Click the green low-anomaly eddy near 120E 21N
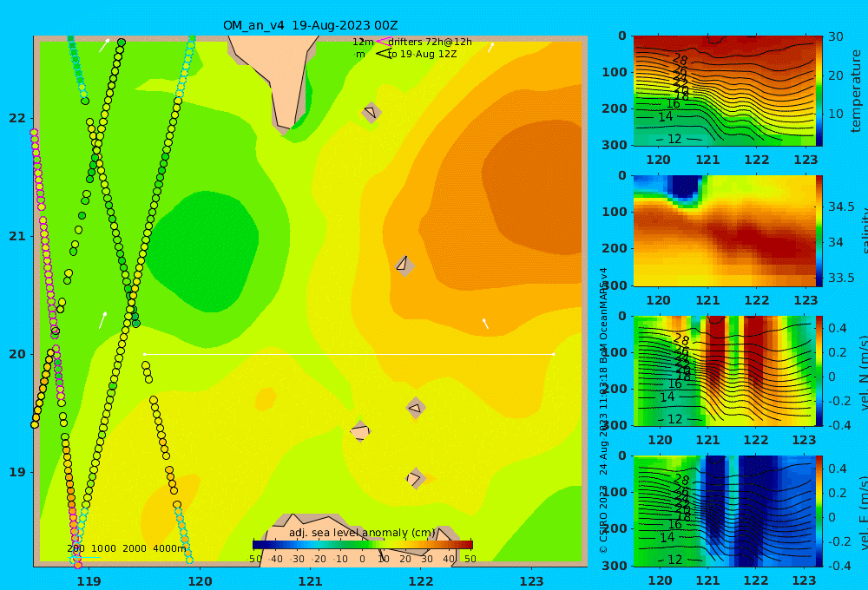Viewport: 868px width, 590px height. pos(202,252)
